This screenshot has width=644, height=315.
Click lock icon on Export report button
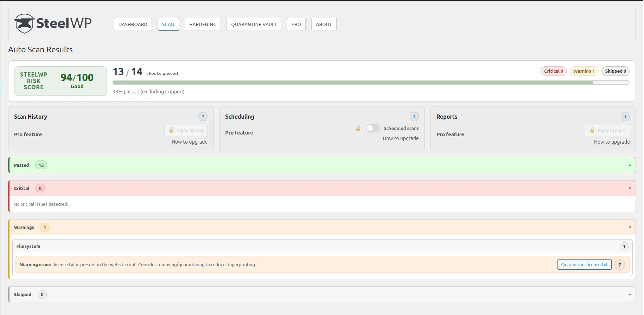592,130
